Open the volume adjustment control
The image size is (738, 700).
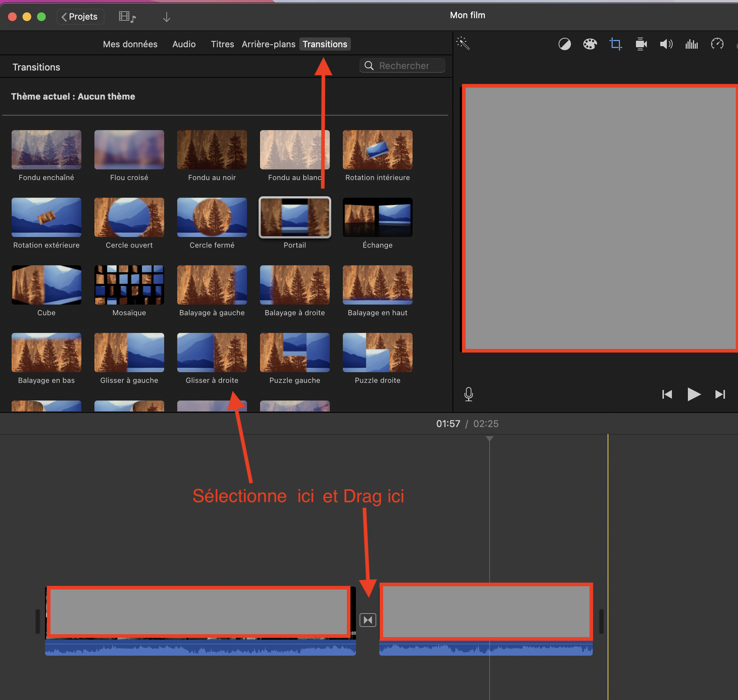pos(666,44)
